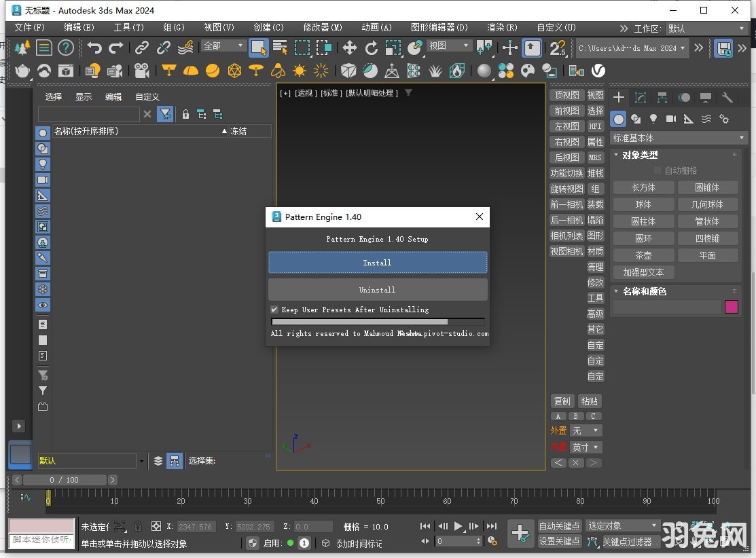The height and width of the screenshot is (558, 756).
Task: Open the 全部 selection filter dropdown
Action: (223, 45)
